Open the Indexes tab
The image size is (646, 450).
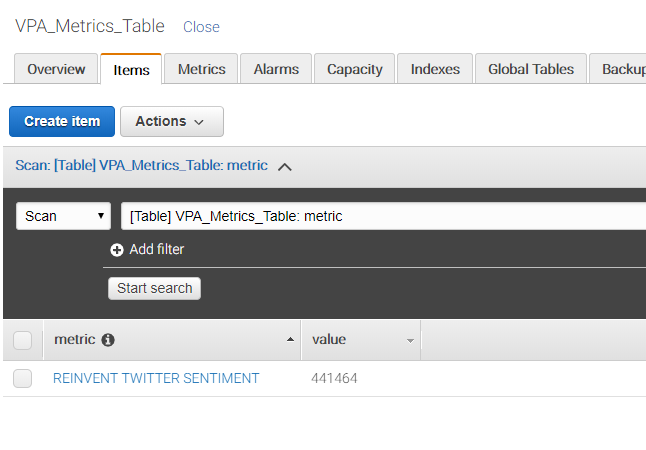coord(435,69)
